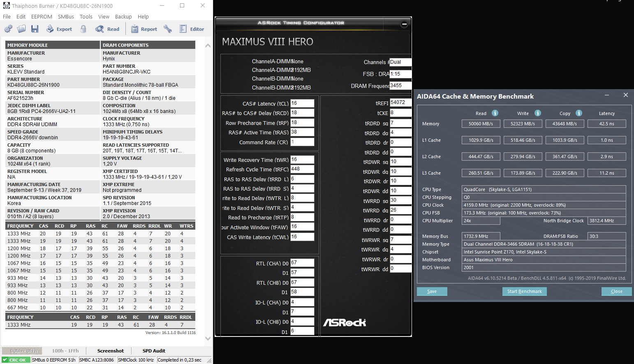Click the info icon next to Write

[538, 113]
